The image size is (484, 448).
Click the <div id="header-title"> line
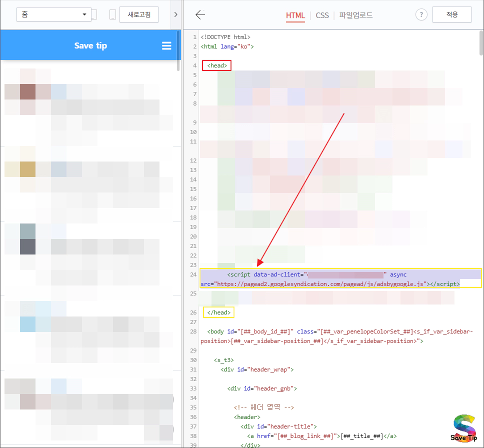pyautogui.click(x=278, y=426)
